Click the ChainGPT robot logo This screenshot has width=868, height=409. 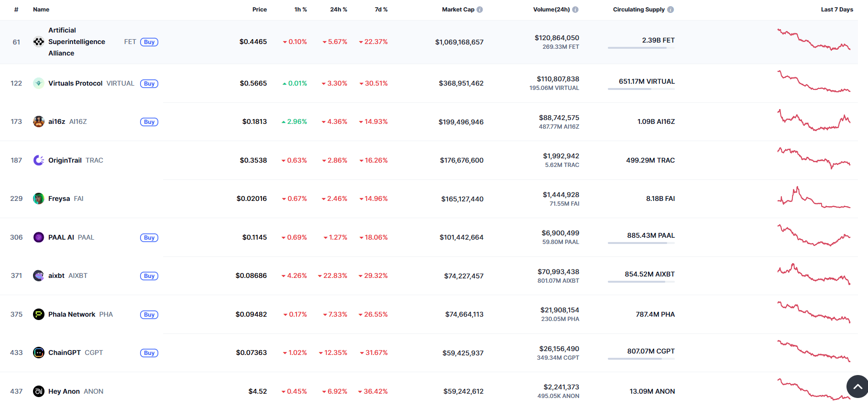[38, 353]
